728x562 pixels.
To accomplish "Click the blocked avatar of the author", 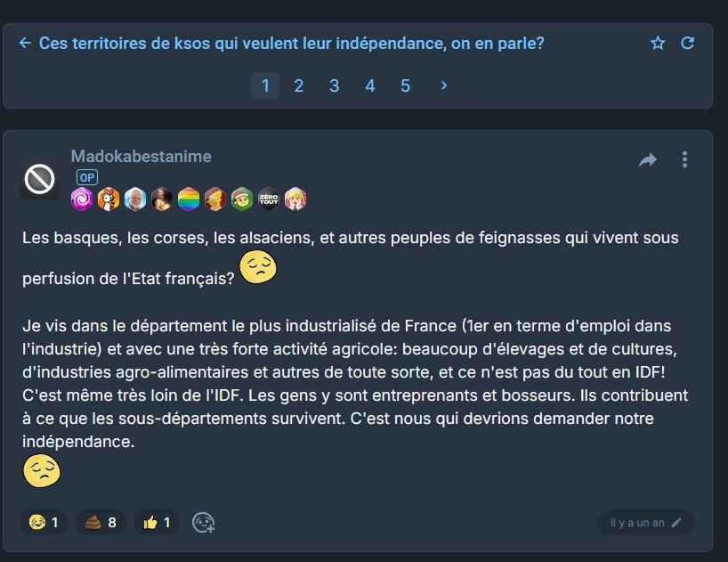I will [x=39, y=179].
